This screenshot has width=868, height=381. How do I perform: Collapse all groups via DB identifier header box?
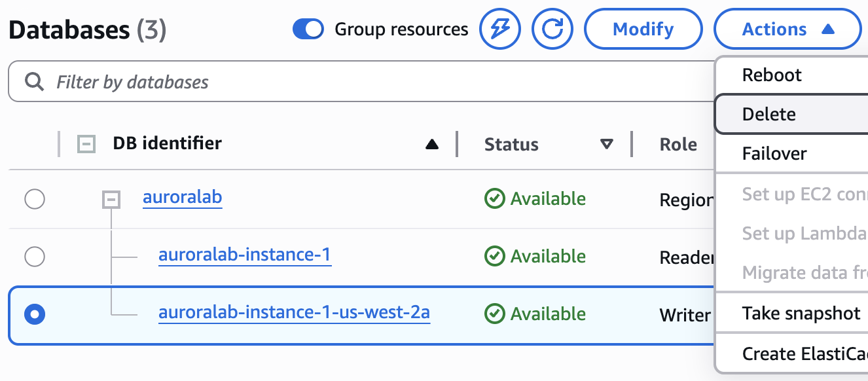click(x=86, y=143)
